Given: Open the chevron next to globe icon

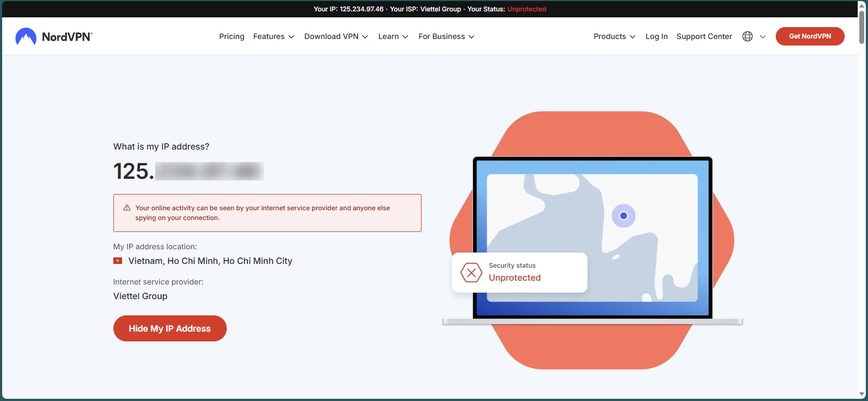Looking at the screenshot, I should coord(763,37).
